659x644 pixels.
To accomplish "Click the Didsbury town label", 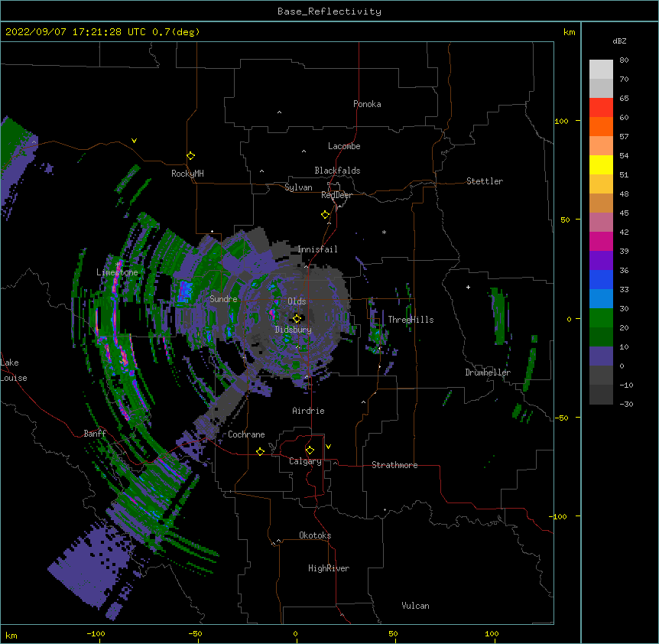I will tap(294, 330).
